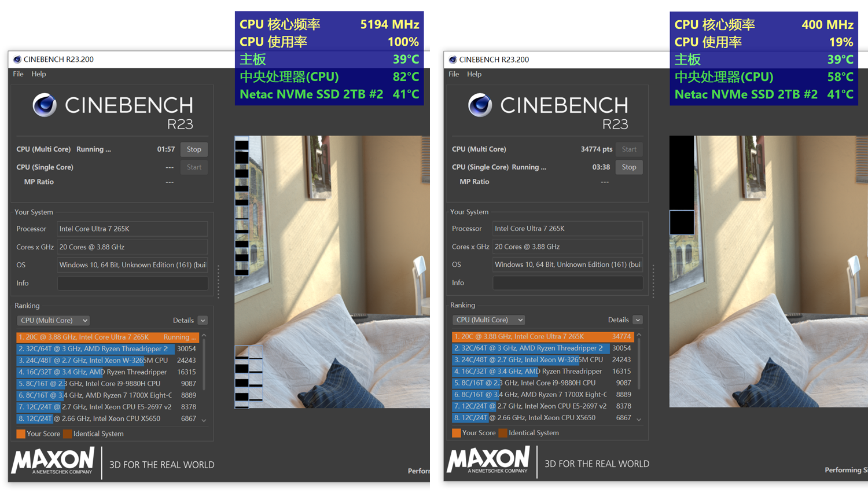Screen dimensions: 868x496
Task: Click the Processor field in the right window
Action: pyautogui.click(x=568, y=229)
